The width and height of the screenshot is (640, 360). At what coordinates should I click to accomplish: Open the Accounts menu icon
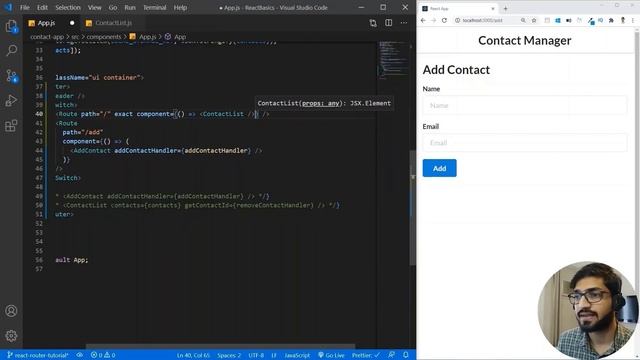[x=11, y=311]
